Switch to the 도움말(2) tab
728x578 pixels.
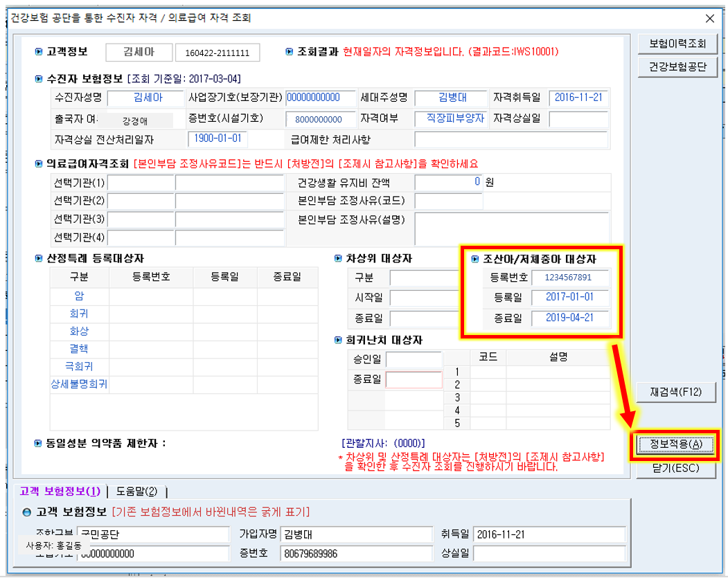point(136,491)
